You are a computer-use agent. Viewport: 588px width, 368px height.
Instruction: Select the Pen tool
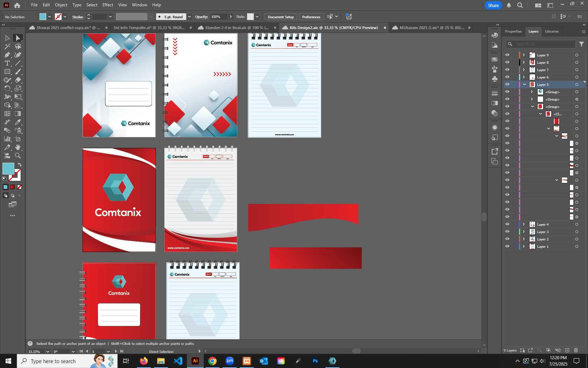coord(7,55)
